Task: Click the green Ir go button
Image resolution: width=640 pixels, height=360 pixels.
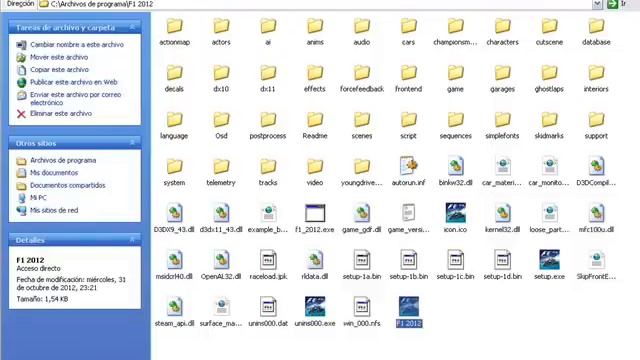Action: tap(612, 4)
